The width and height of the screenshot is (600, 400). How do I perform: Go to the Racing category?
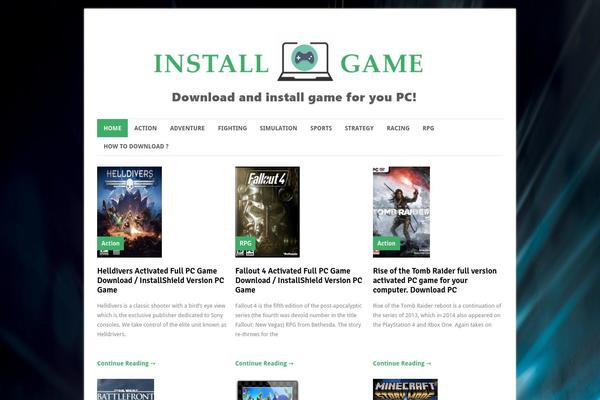pyautogui.click(x=398, y=128)
